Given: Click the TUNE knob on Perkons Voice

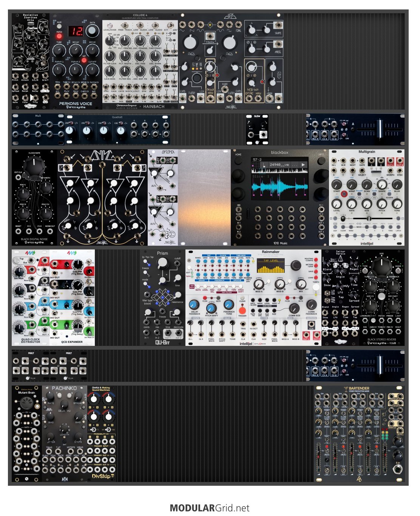Looking at the screenshot, I should click(59, 50).
